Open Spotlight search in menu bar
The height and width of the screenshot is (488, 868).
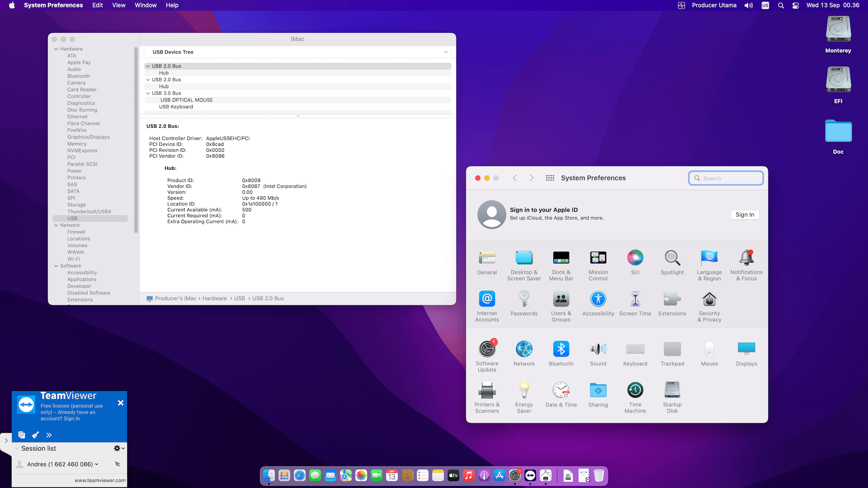click(781, 5)
